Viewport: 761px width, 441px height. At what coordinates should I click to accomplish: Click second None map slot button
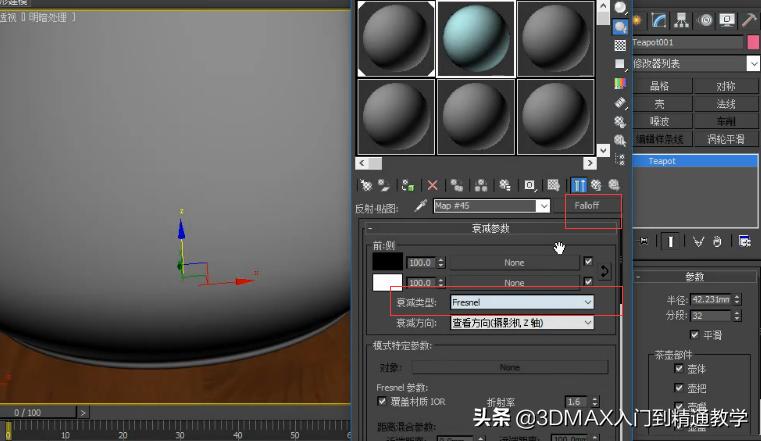pyautogui.click(x=514, y=283)
